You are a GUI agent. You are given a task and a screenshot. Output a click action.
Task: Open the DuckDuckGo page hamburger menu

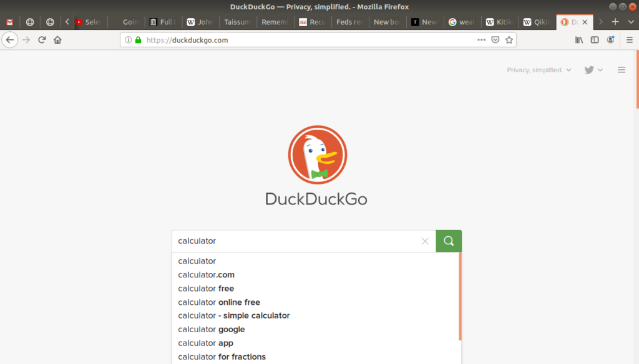click(x=622, y=70)
